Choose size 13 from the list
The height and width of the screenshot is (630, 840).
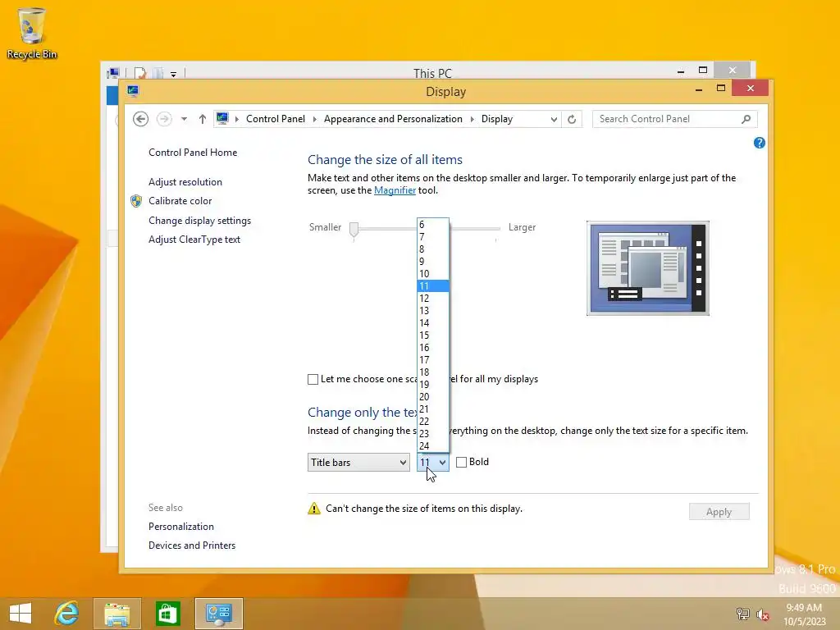(433, 311)
